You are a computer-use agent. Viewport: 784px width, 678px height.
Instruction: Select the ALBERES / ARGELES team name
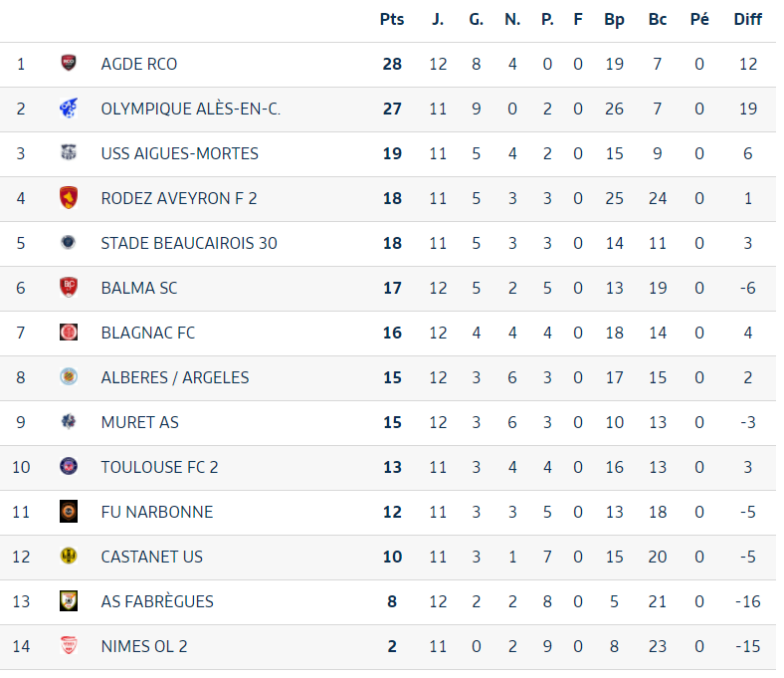click(x=175, y=377)
